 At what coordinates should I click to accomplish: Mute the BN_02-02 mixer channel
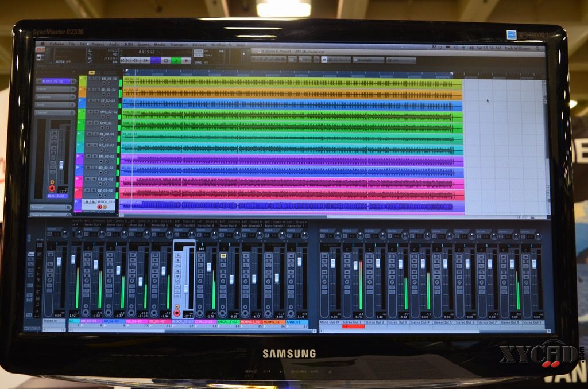[x=87, y=255]
